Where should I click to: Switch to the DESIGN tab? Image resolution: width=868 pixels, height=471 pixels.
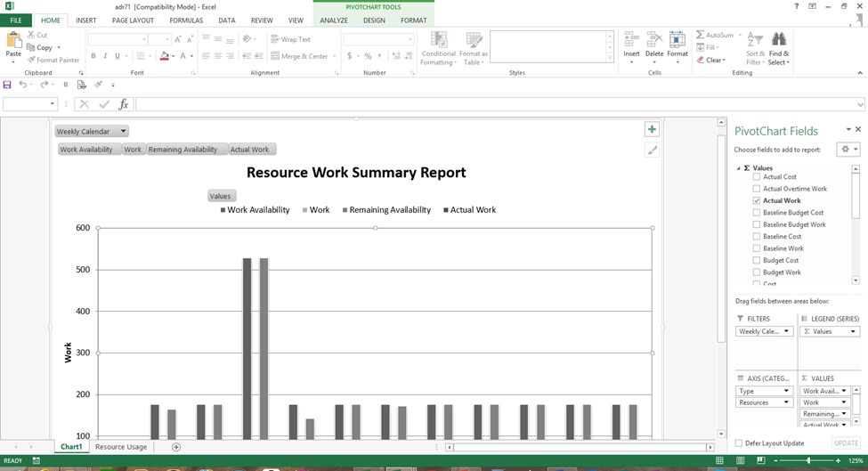[x=374, y=20]
